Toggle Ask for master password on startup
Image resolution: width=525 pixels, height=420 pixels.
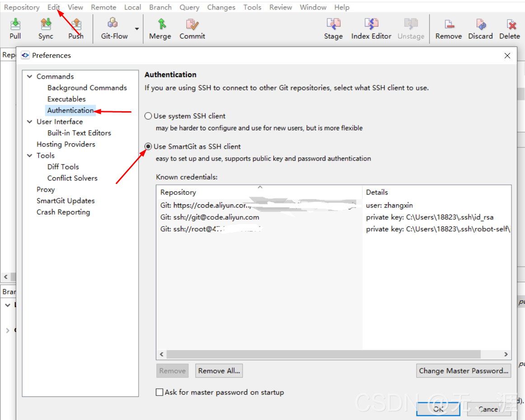click(x=159, y=392)
